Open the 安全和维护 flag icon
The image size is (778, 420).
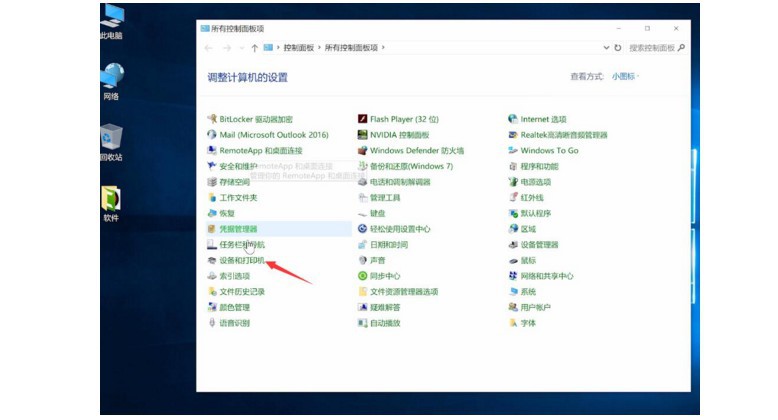tap(212, 166)
